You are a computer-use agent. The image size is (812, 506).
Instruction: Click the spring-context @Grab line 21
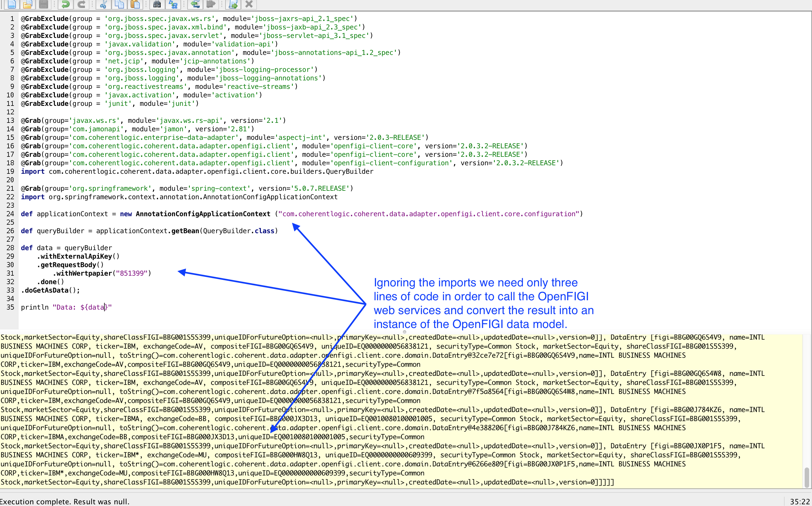[187, 188]
